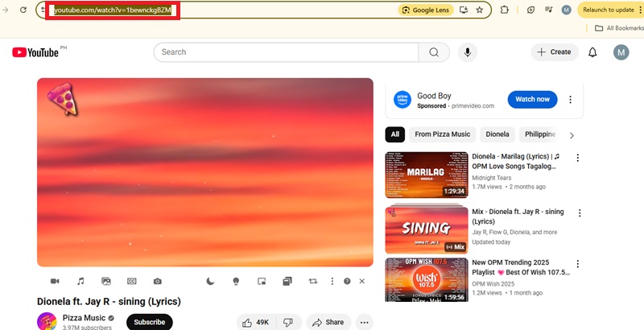Open options for New OPM Trending video

pyautogui.click(x=578, y=263)
